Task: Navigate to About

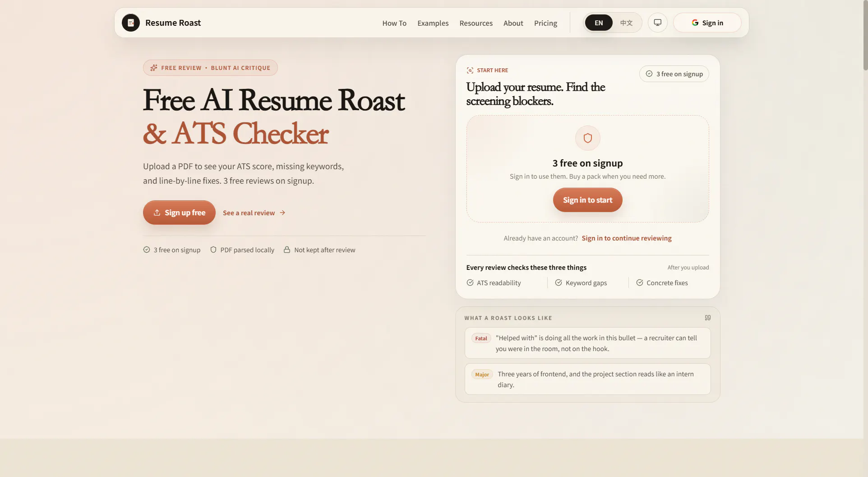Action: (513, 23)
